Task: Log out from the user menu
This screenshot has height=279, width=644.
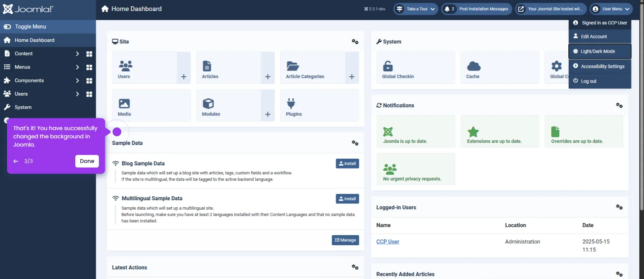Action: (600, 81)
